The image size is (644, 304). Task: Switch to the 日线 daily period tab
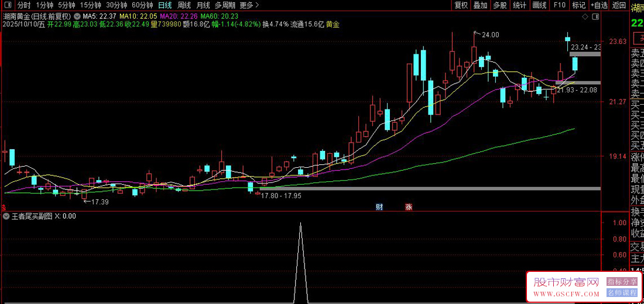[165, 5]
